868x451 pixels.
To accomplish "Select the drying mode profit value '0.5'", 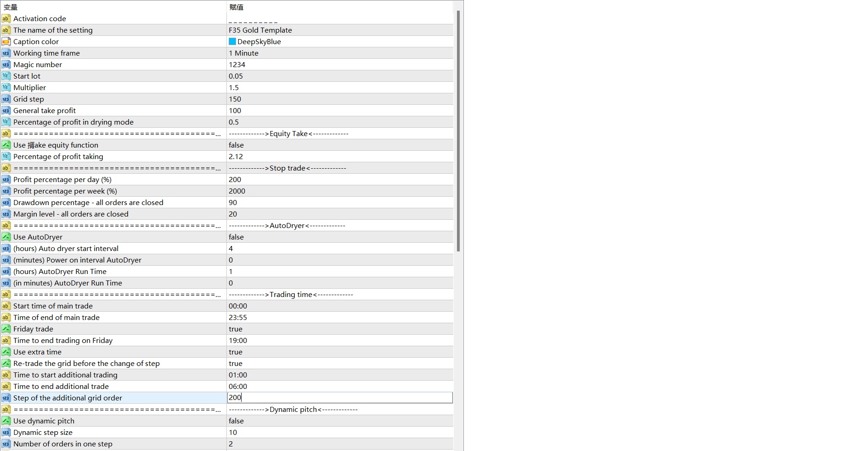I will [x=234, y=122].
